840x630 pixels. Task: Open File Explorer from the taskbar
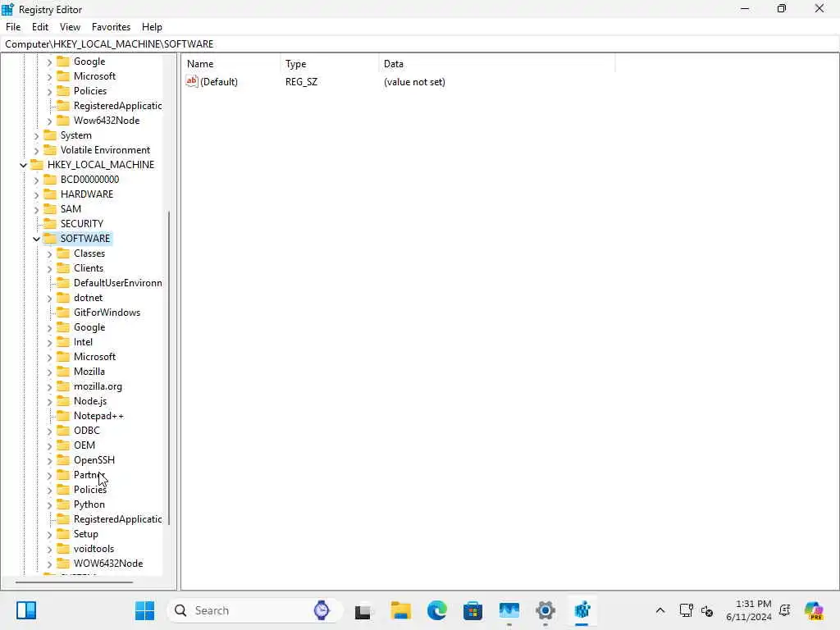click(x=400, y=610)
